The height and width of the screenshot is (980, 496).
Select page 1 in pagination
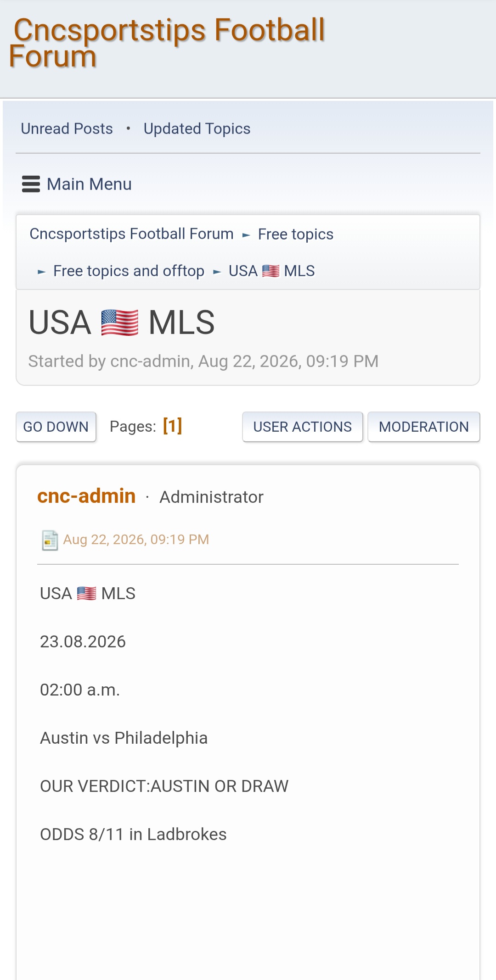pyautogui.click(x=173, y=426)
